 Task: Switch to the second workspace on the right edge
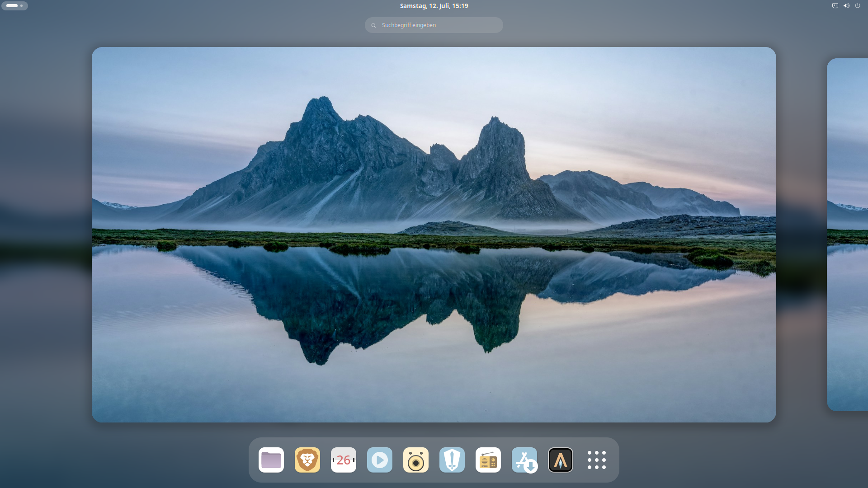(x=848, y=235)
